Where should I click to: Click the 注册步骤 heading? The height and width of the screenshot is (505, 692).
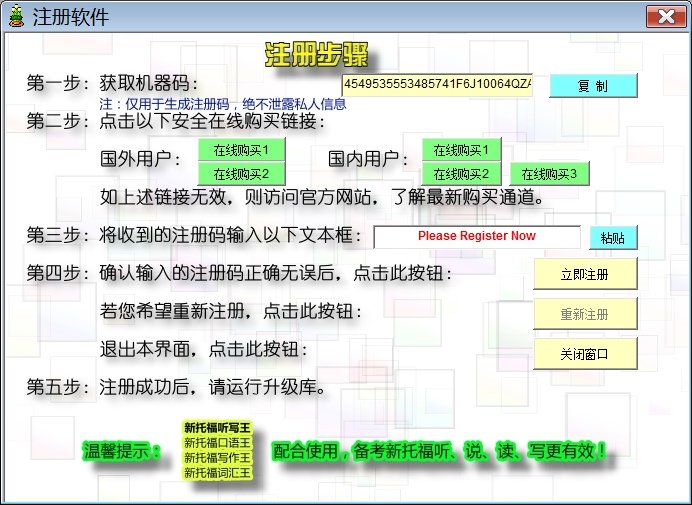click(x=316, y=55)
